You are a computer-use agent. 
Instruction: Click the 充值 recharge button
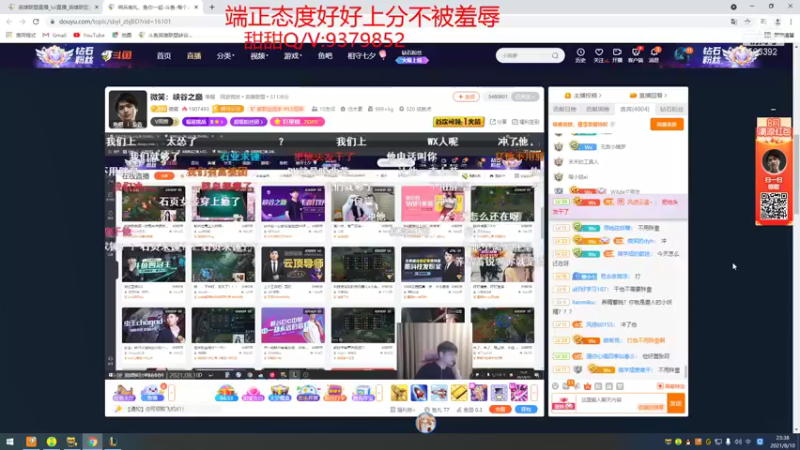tap(499, 409)
